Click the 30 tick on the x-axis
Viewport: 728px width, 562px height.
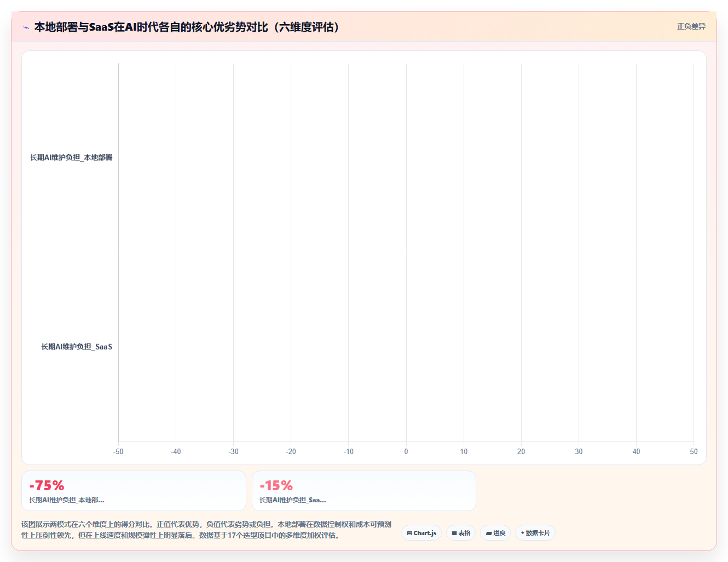click(x=579, y=452)
